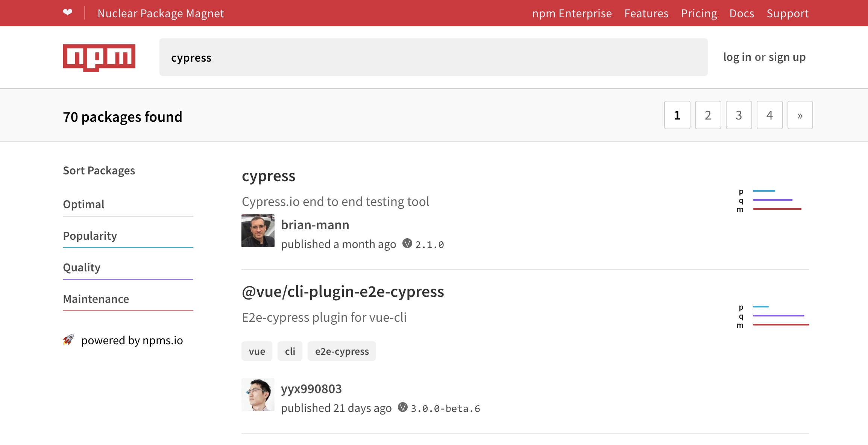Click the e2e-cypress keyword tag
868x445 pixels.
pos(341,351)
